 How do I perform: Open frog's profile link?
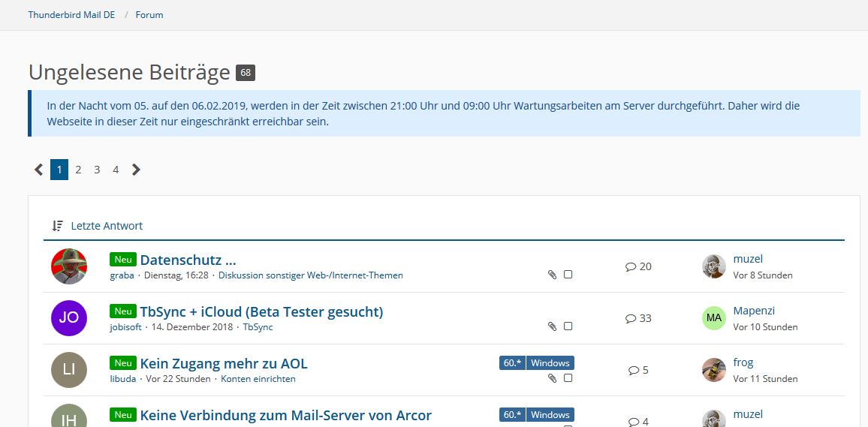tap(743, 363)
